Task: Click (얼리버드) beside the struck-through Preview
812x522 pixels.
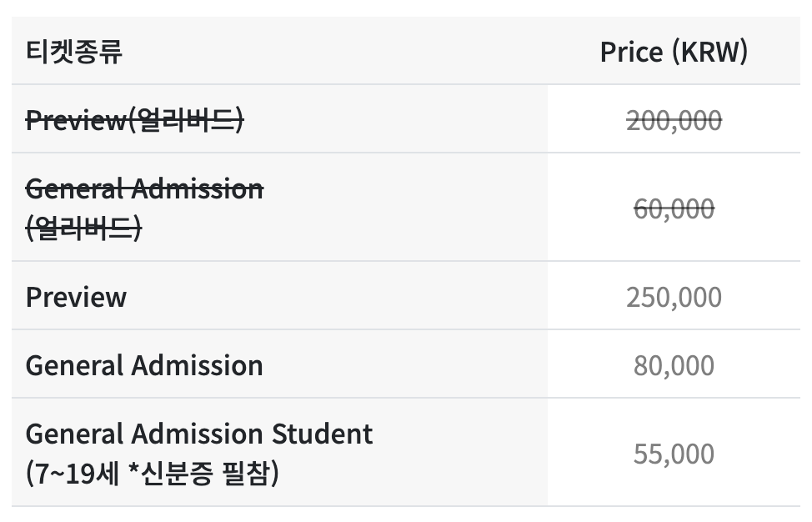Action: coord(185,121)
